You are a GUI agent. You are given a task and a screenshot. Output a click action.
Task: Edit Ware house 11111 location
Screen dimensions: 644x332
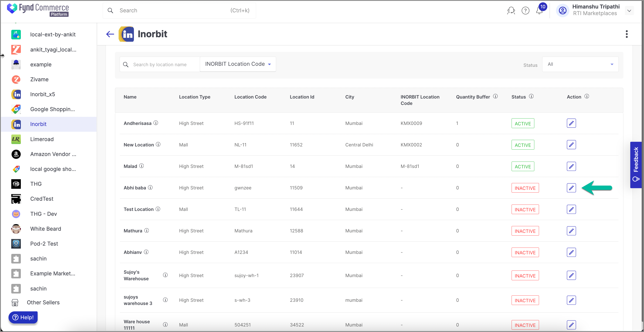click(x=571, y=325)
